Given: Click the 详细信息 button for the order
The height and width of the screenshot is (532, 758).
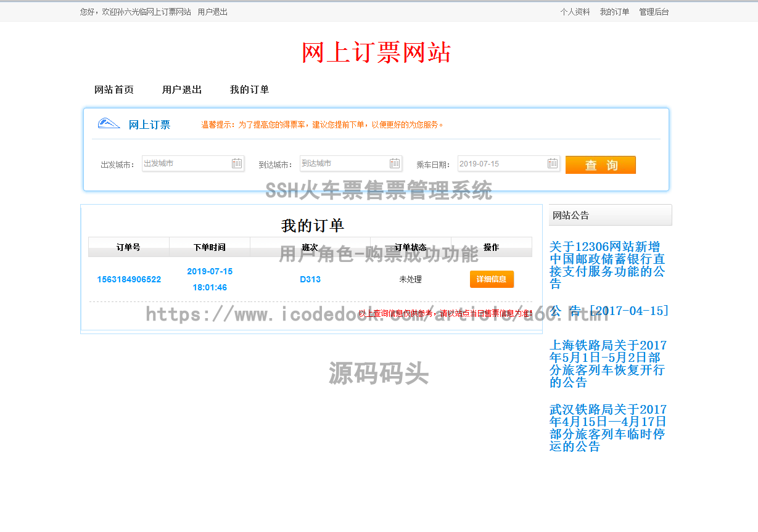Looking at the screenshot, I should pos(492,279).
